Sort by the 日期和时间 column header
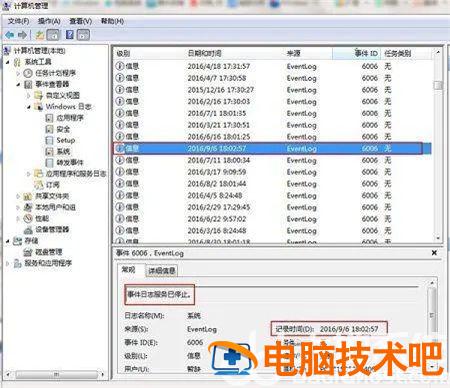This screenshot has width=450, height=388. coord(204,53)
